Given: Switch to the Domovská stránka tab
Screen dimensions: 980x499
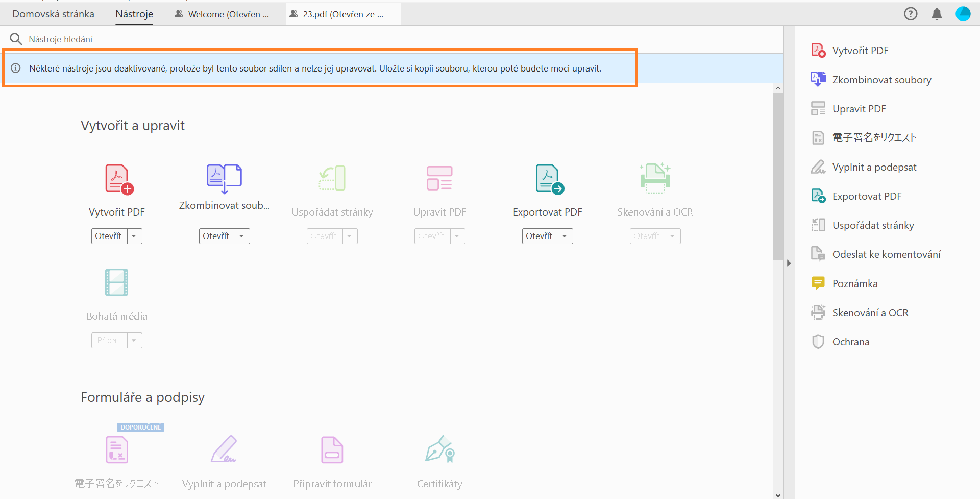Looking at the screenshot, I should coord(54,14).
